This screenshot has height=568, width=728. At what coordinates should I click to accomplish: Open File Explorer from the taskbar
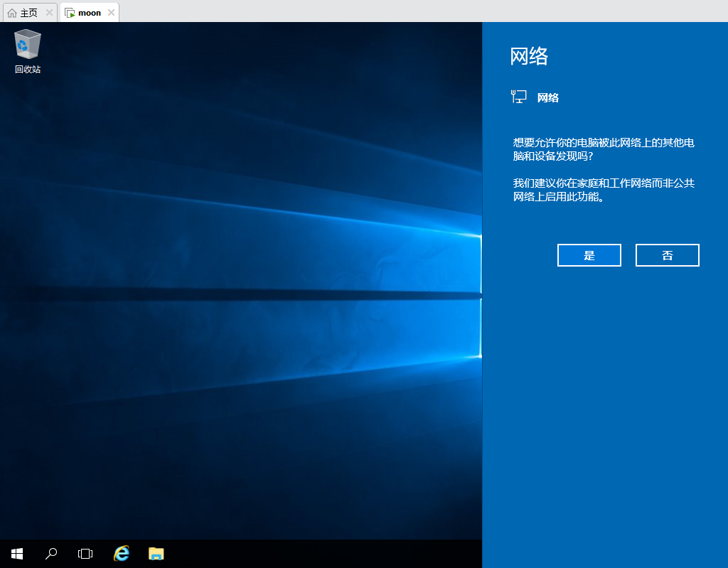tap(156, 554)
